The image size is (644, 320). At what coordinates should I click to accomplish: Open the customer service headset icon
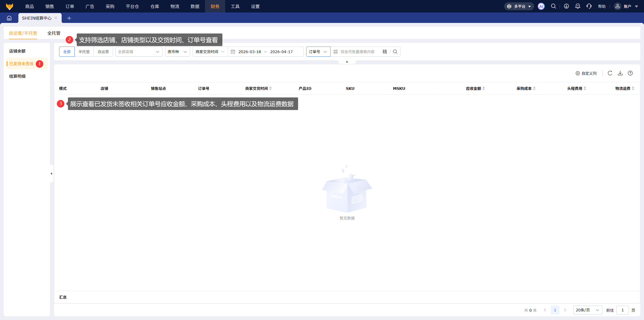point(589,6)
